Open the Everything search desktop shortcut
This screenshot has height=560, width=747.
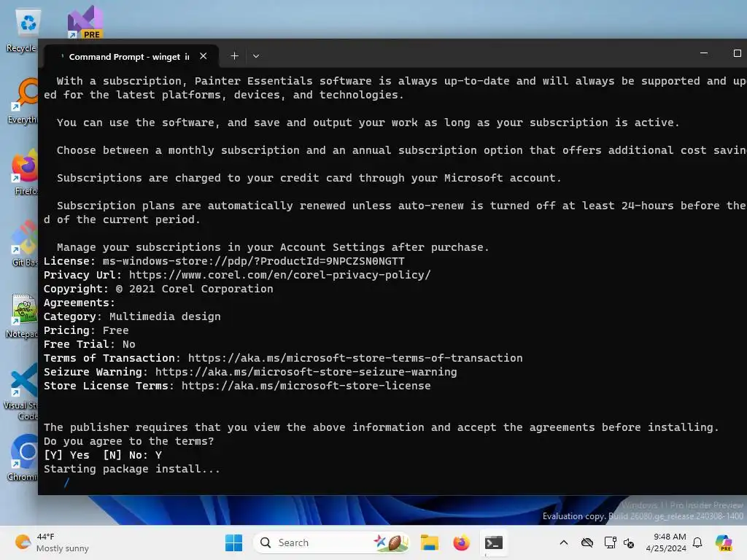click(x=23, y=101)
